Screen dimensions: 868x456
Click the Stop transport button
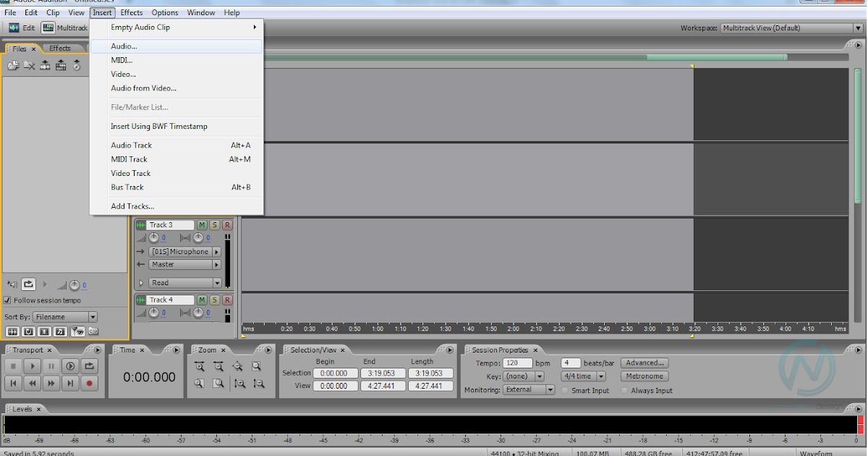click(13, 366)
